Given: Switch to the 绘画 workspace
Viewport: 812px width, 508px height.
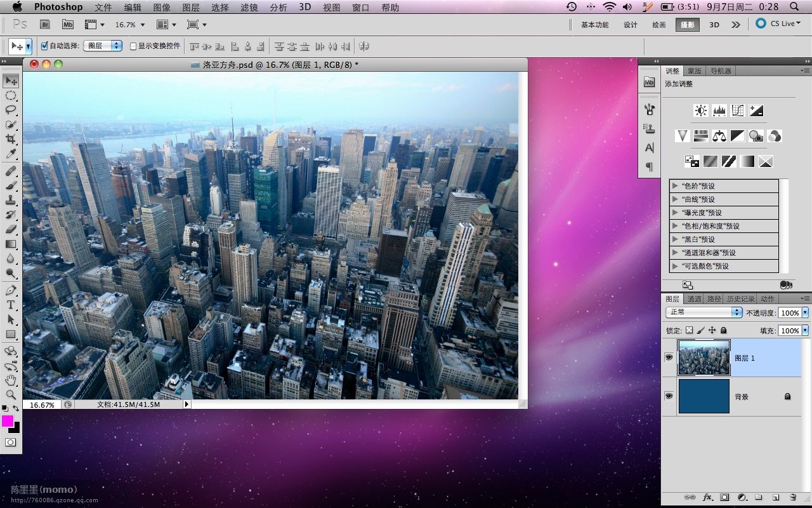Looking at the screenshot, I should click(659, 25).
